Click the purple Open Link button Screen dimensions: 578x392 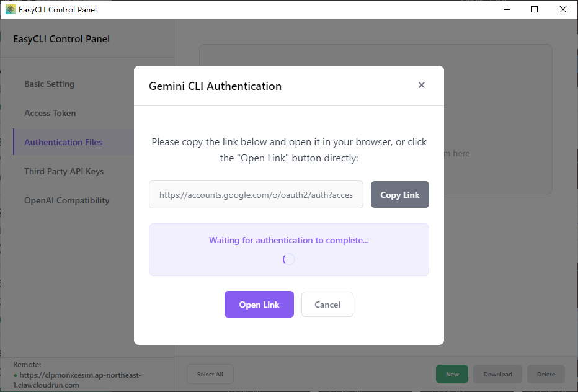click(x=259, y=305)
